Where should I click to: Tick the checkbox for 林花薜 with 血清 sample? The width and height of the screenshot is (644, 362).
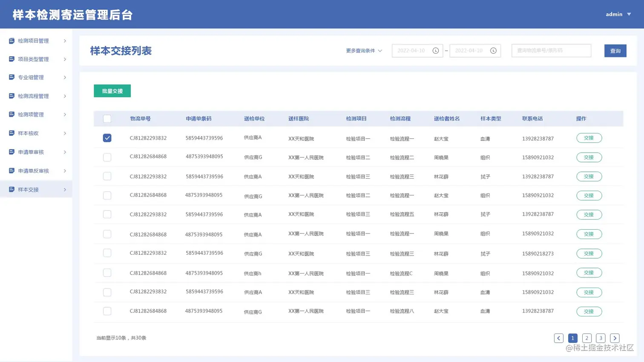[107, 292]
